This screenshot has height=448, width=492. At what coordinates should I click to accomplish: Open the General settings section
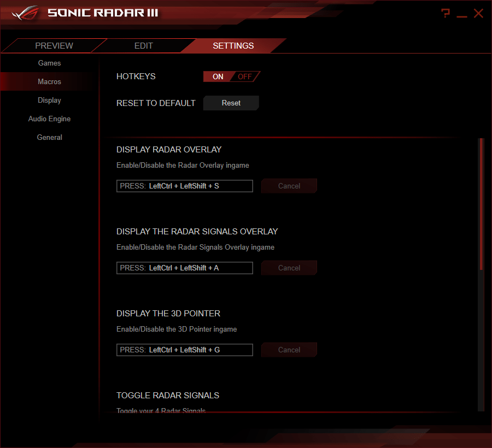pyautogui.click(x=49, y=137)
